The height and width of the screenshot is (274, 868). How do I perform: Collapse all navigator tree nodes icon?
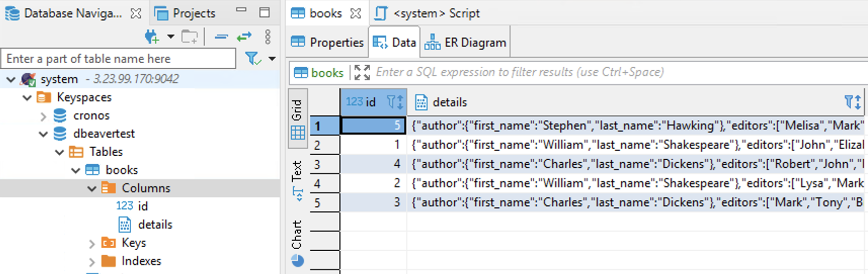point(221,37)
